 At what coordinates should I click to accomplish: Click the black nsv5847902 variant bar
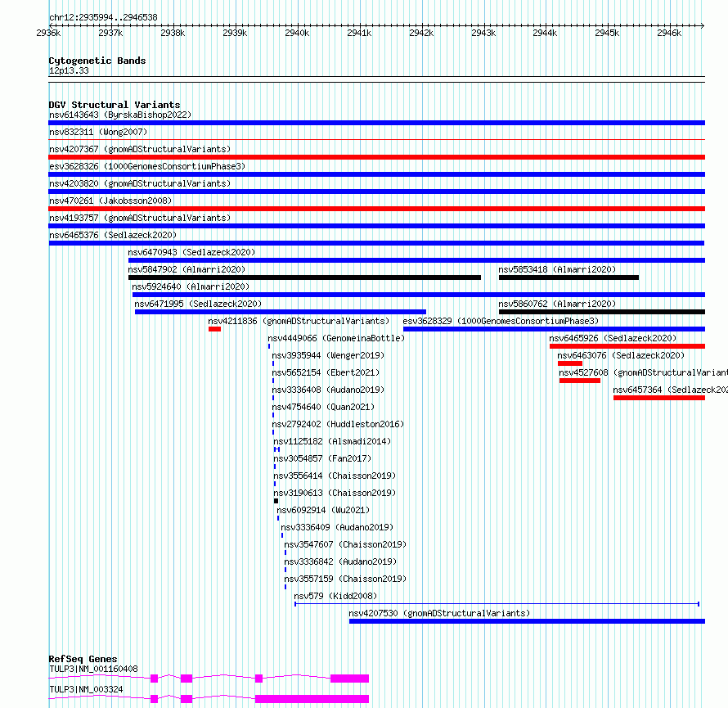(x=304, y=277)
